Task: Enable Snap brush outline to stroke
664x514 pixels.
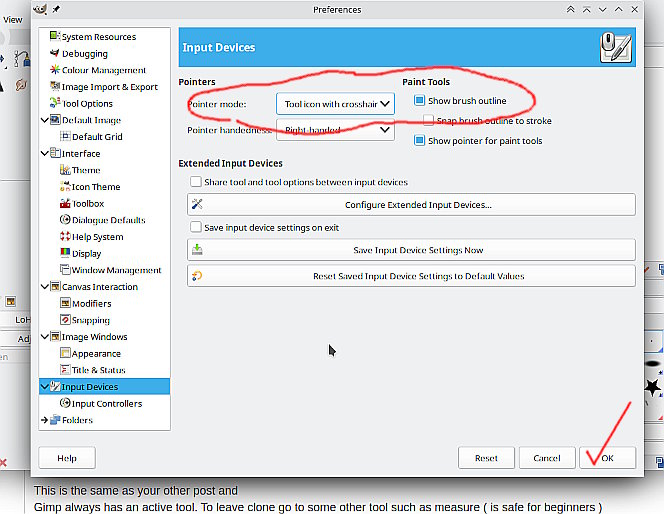Action: point(428,120)
